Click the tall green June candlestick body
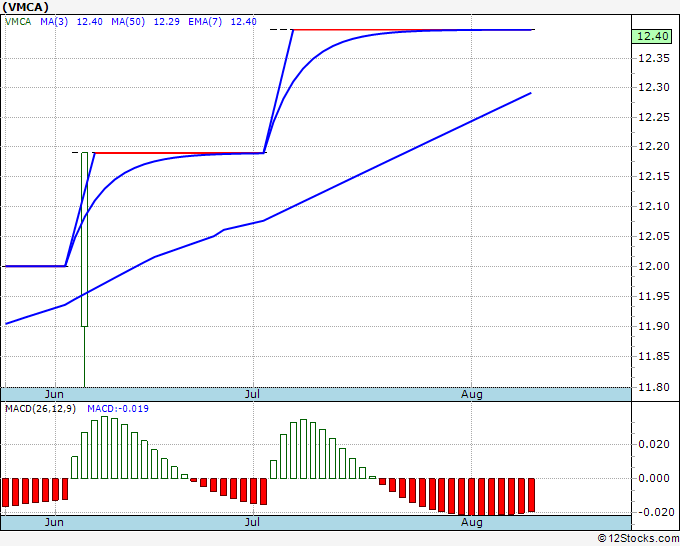The image size is (680, 546). click(85, 239)
